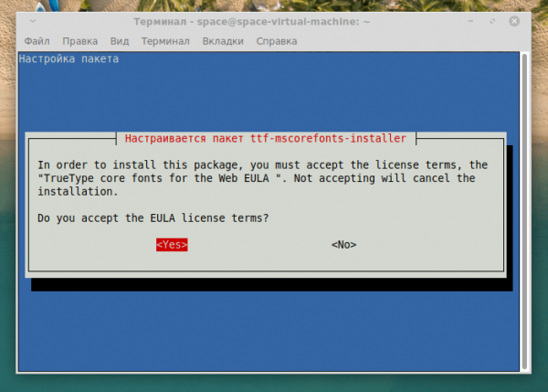Click the terminal window title text

pyautogui.click(x=252, y=22)
